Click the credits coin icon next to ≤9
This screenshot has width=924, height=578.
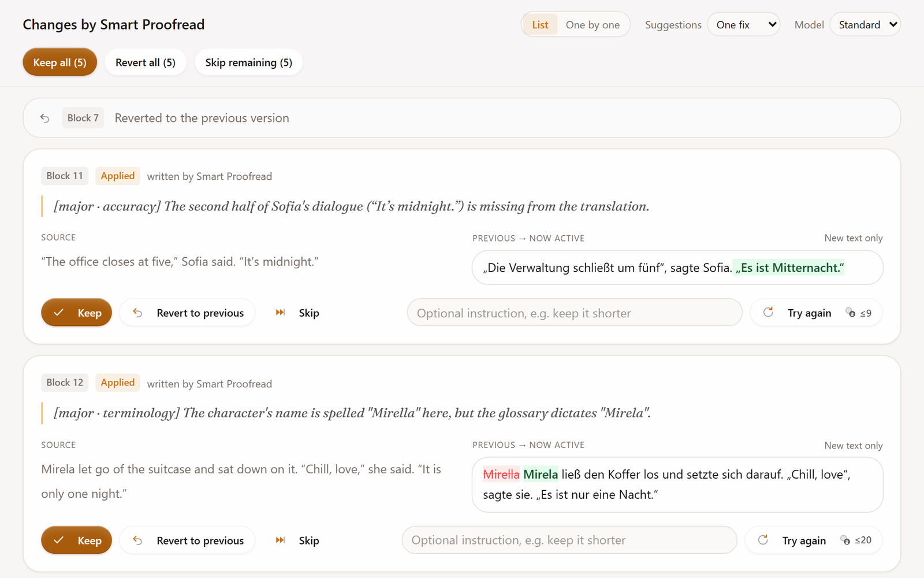(x=851, y=313)
